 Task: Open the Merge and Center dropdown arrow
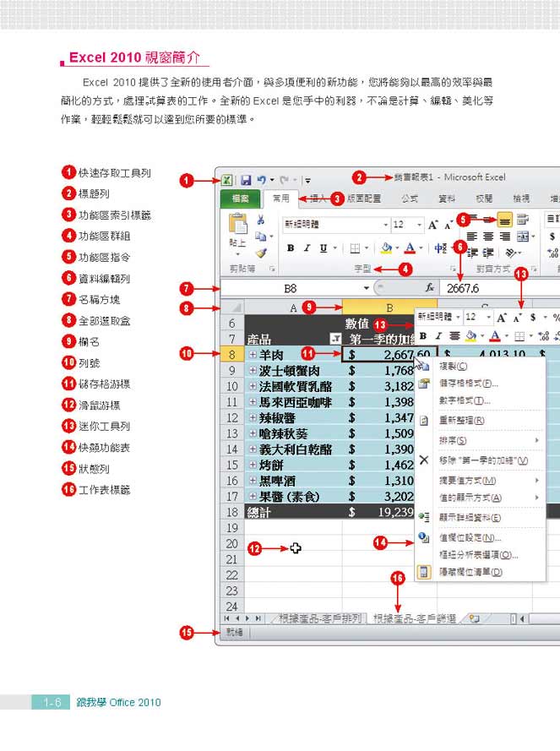(533, 237)
